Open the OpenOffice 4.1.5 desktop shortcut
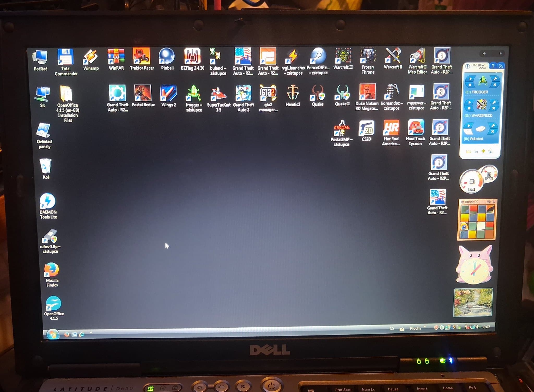 [54, 308]
